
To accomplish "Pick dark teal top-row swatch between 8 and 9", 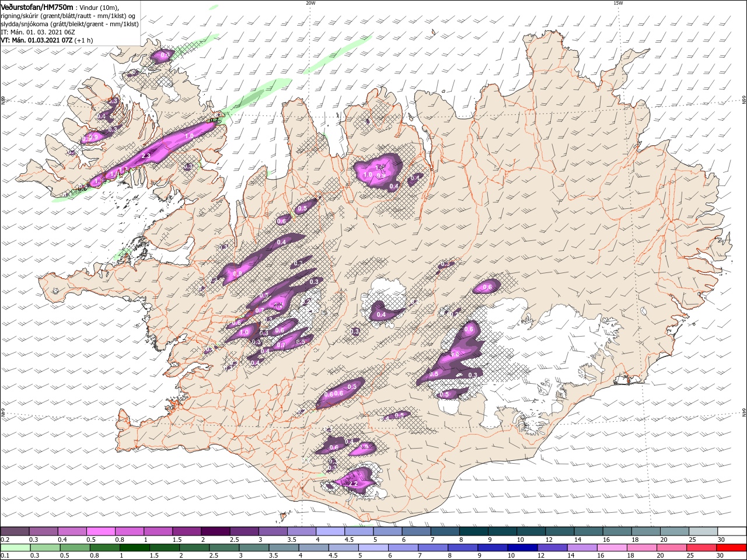I will 474,531.
